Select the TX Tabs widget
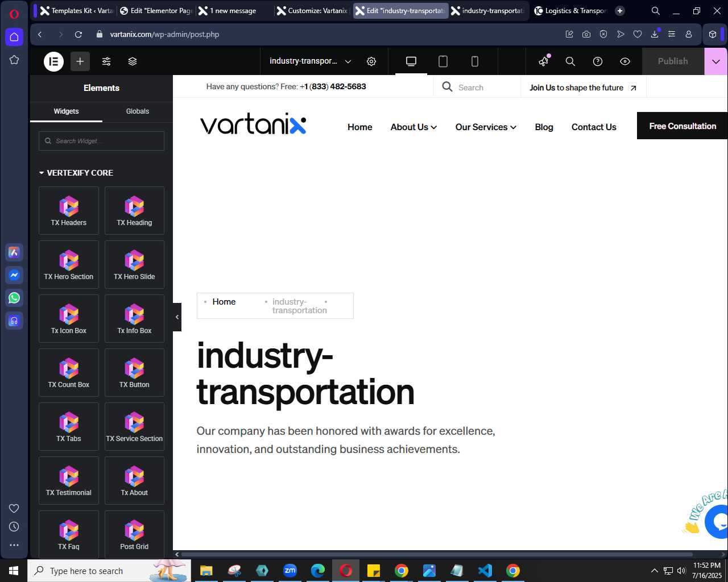Viewport: 728px width, 582px height. pyautogui.click(x=69, y=427)
